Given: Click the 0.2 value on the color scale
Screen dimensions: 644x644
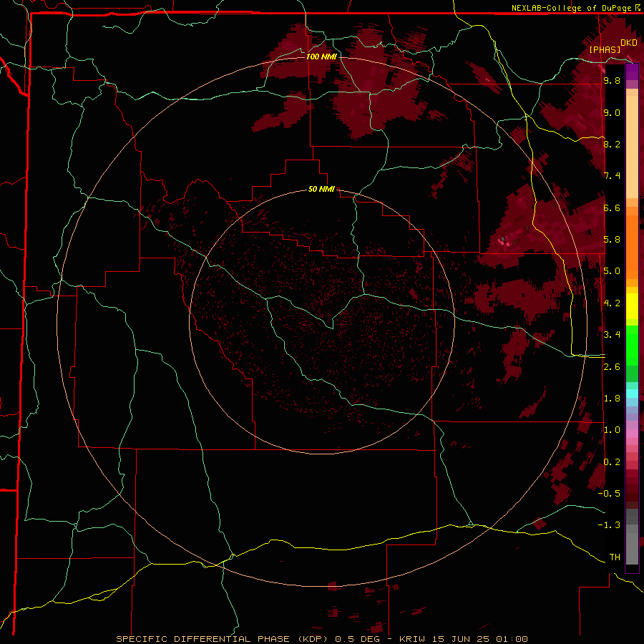Looking at the screenshot, I should point(612,462).
